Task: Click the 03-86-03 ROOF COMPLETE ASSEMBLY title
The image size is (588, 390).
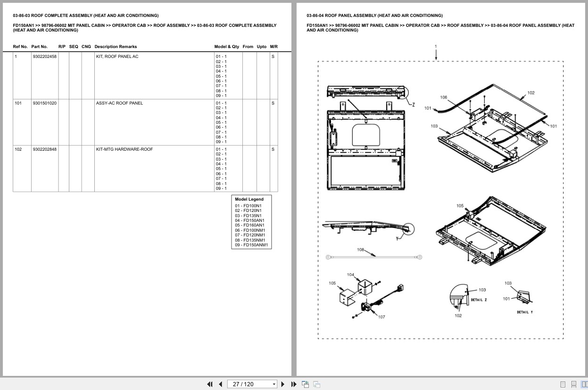Action: pos(86,16)
